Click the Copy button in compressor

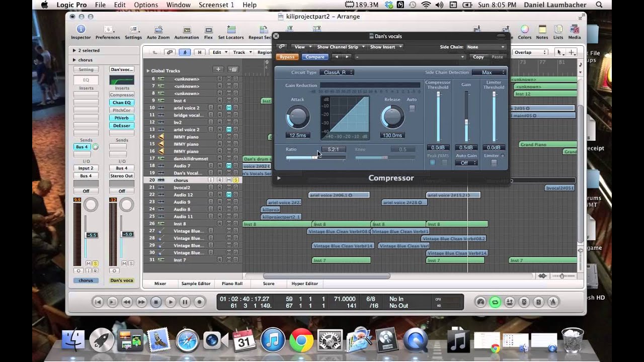(478, 57)
